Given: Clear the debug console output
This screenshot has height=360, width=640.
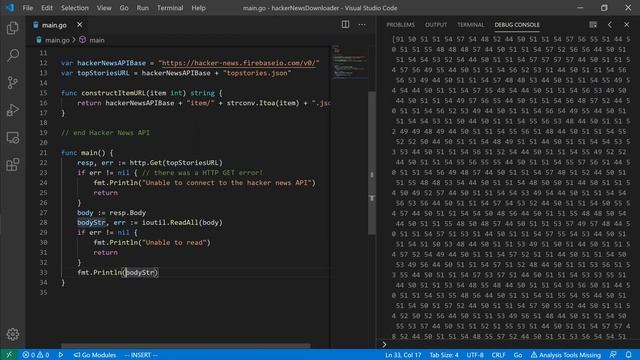Looking at the screenshot, I should click(593, 24).
